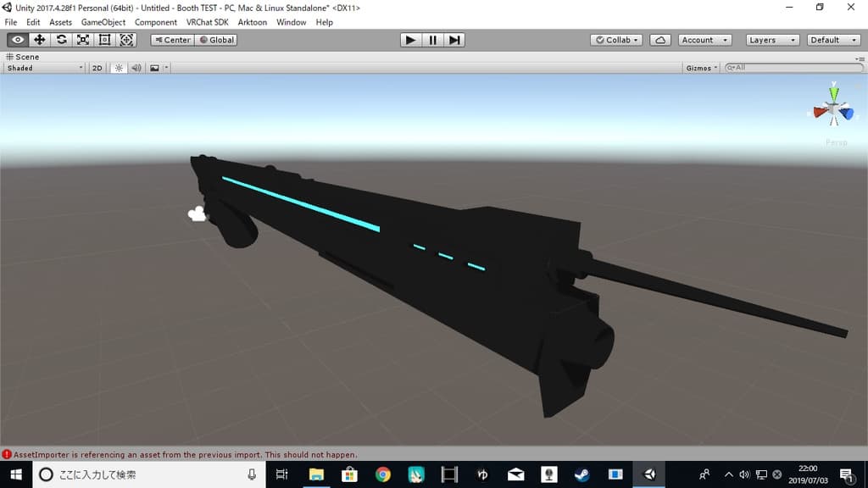Step forward one frame
Image resolution: width=868 pixels, height=488 pixels.
(454, 40)
